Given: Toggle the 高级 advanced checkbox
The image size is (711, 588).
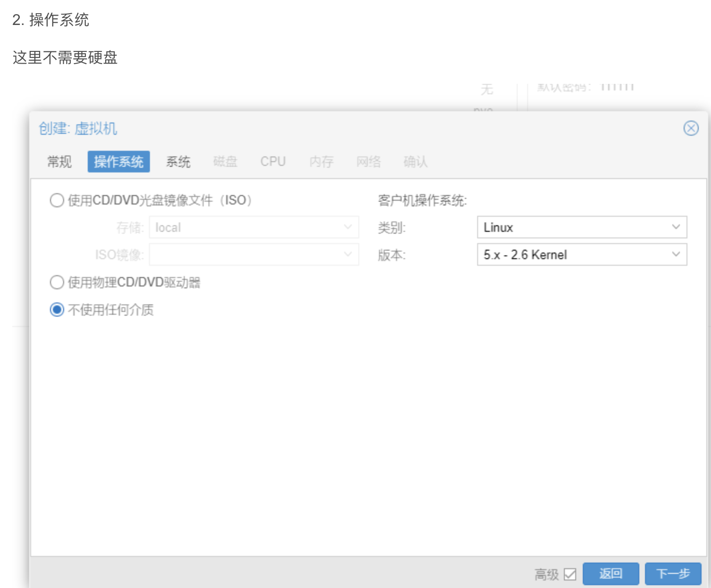Looking at the screenshot, I should point(570,574).
